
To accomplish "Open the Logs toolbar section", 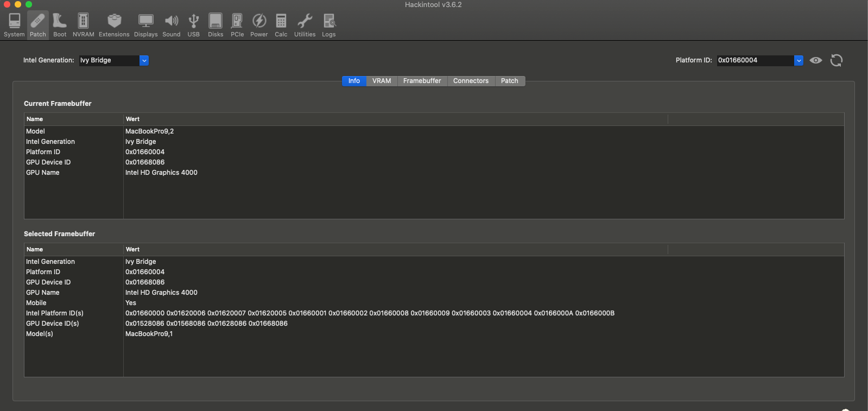I will tap(329, 26).
